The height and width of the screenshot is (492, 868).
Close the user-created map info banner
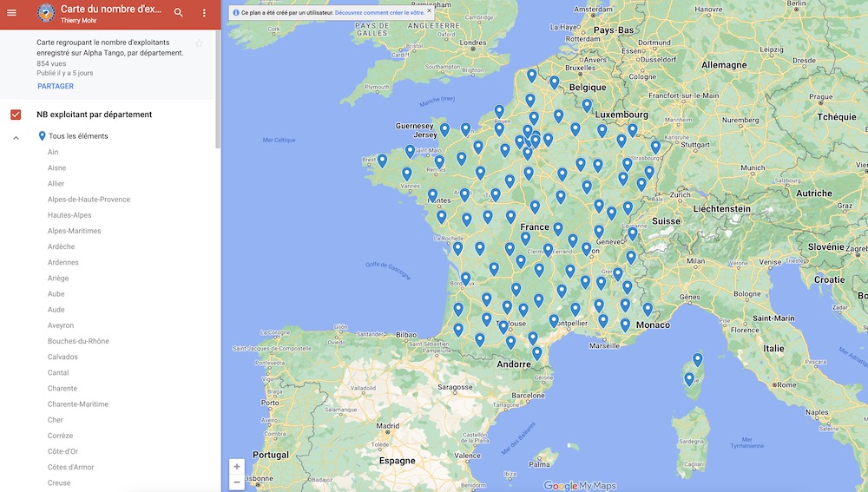pyautogui.click(x=429, y=11)
